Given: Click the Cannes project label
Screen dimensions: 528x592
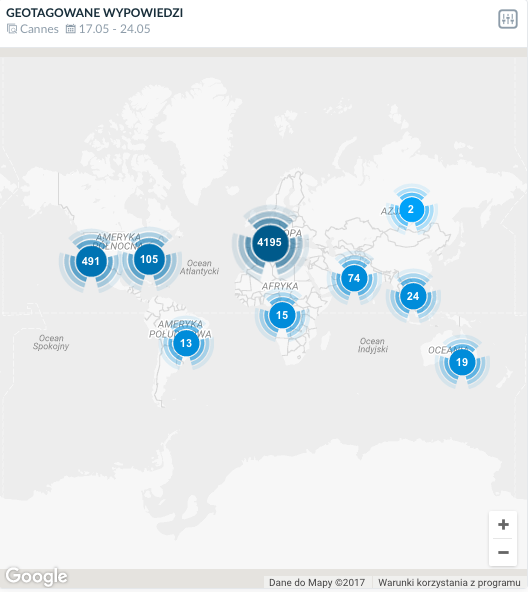Looking at the screenshot, I should [x=39, y=29].
